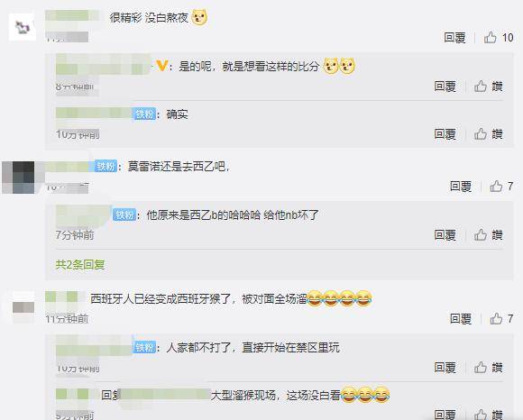Like the '西班牙人已经变成西班牙猴了' comment
Image resolution: width=523 pixels, height=420 pixels.
pyautogui.click(x=501, y=318)
